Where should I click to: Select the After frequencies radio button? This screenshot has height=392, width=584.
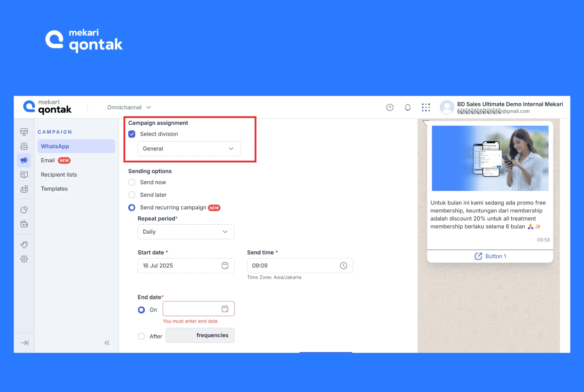pyautogui.click(x=141, y=336)
